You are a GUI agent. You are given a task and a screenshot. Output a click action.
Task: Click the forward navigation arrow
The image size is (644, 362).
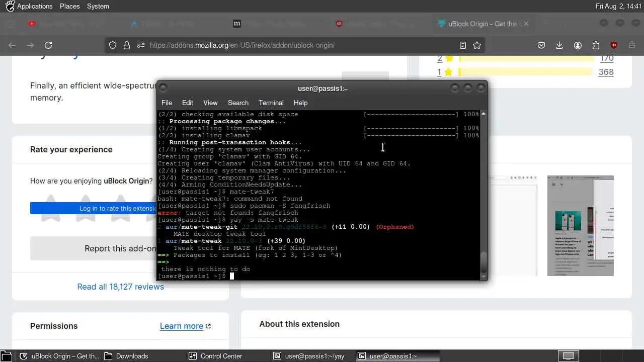(x=30, y=45)
